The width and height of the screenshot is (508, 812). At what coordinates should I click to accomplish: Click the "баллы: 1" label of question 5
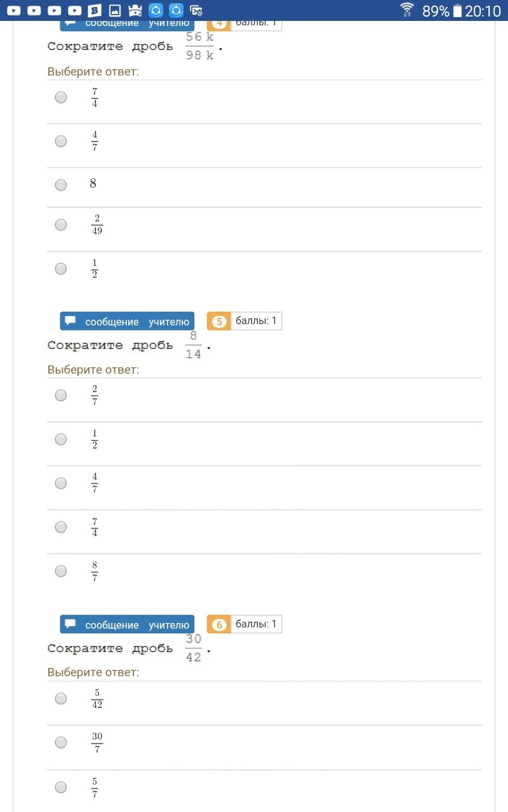click(x=256, y=321)
